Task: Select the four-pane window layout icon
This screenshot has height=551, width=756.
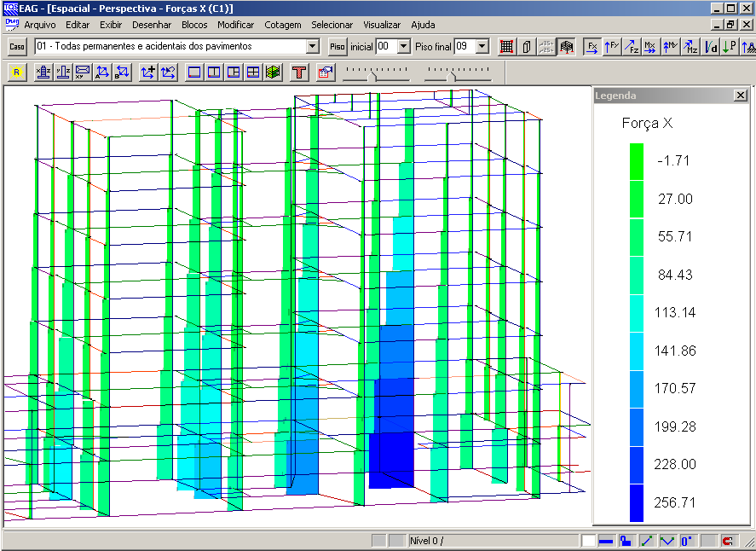Action: pos(253,72)
